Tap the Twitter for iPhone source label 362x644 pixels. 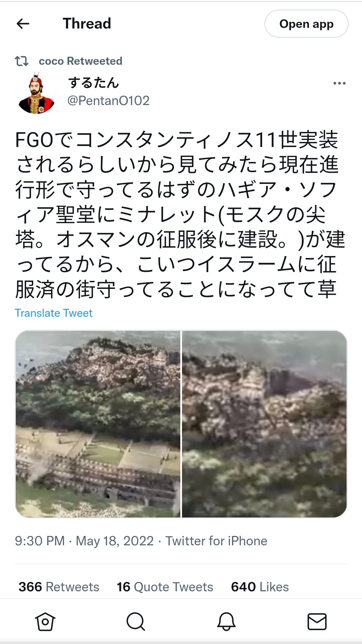[x=216, y=541]
